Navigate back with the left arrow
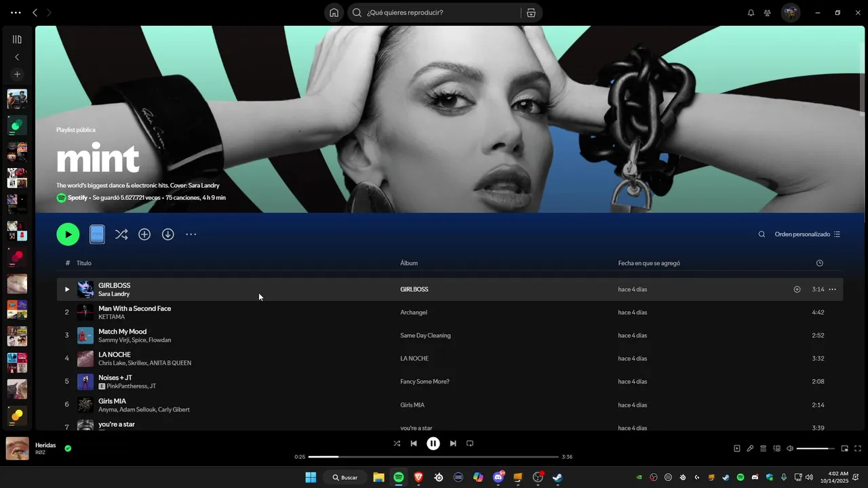 click(x=35, y=12)
